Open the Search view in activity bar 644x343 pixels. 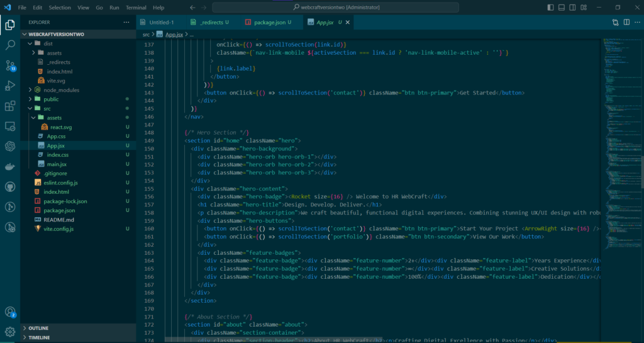pyautogui.click(x=10, y=45)
